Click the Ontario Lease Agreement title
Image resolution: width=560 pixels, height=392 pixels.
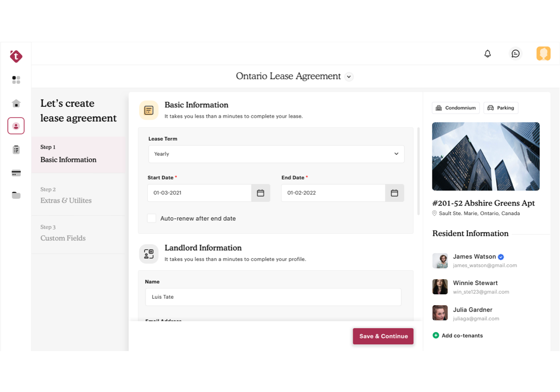click(x=288, y=76)
